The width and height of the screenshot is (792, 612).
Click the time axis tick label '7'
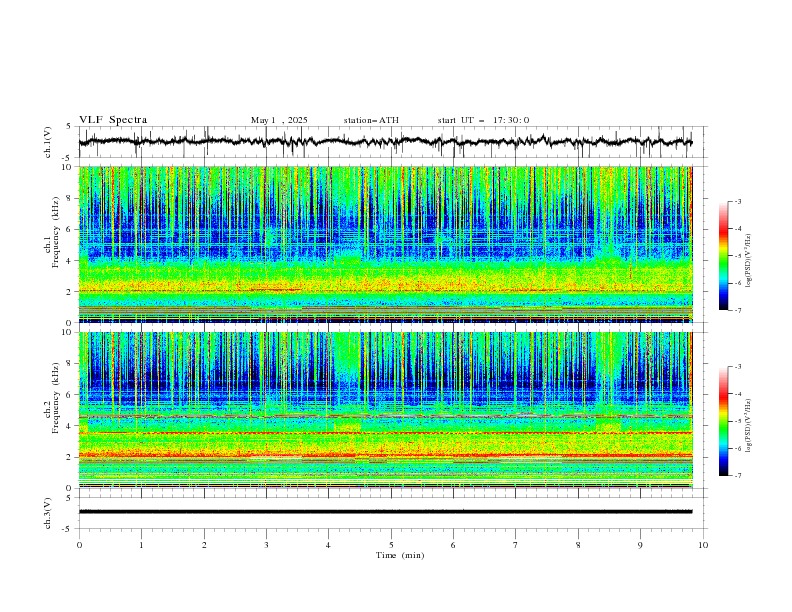[516, 545]
